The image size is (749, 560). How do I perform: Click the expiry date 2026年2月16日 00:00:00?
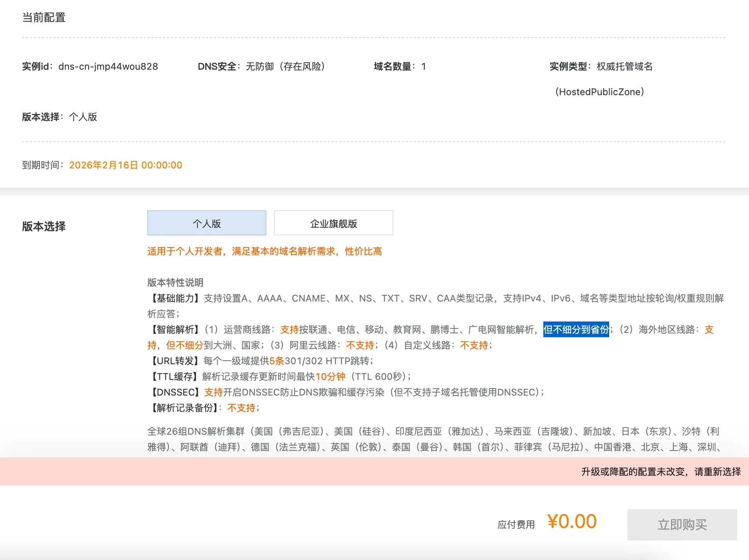click(125, 165)
